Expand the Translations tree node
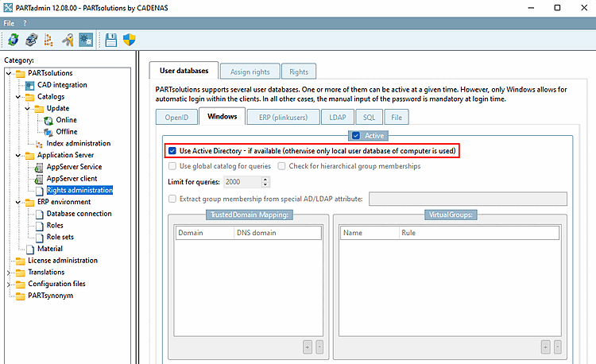 (9, 273)
